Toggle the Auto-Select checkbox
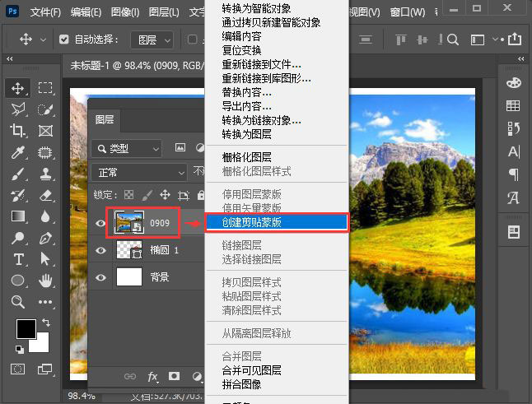Image resolution: width=532 pixels, height=404 pixels. coord(64,39)
